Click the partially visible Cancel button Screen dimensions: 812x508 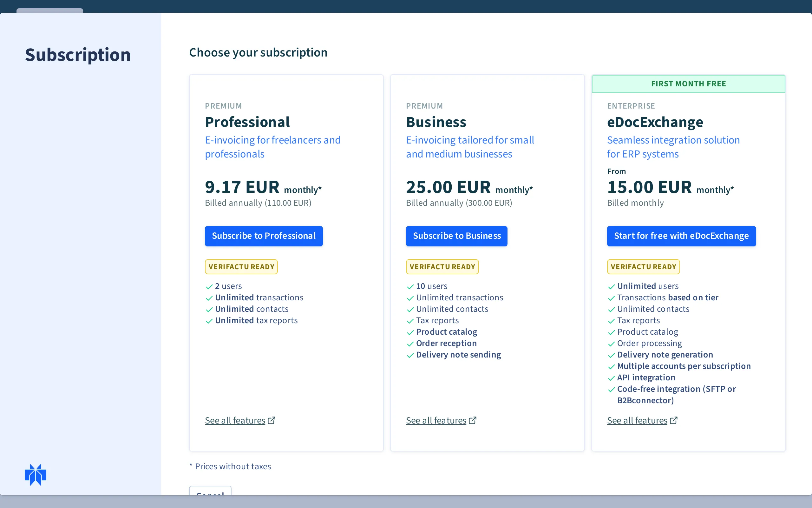click(x=210, y=491)
